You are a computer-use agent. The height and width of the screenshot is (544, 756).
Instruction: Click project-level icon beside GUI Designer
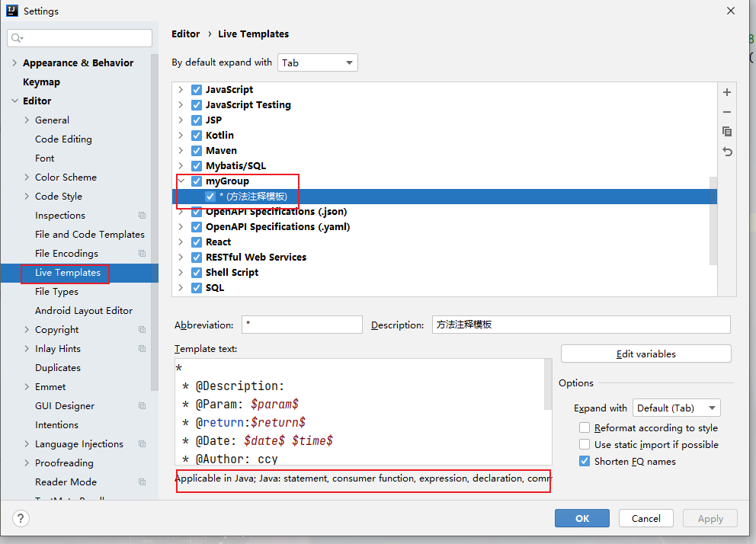coord(143,405)
